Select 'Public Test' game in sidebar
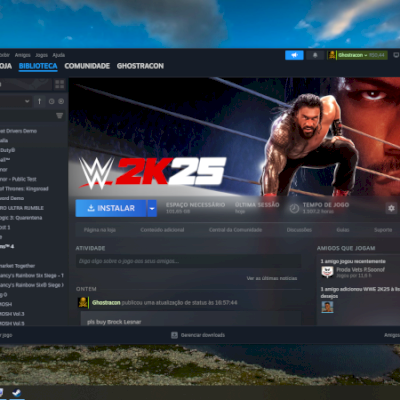Viewport: 400px width, 400px height. click(18, 179)
